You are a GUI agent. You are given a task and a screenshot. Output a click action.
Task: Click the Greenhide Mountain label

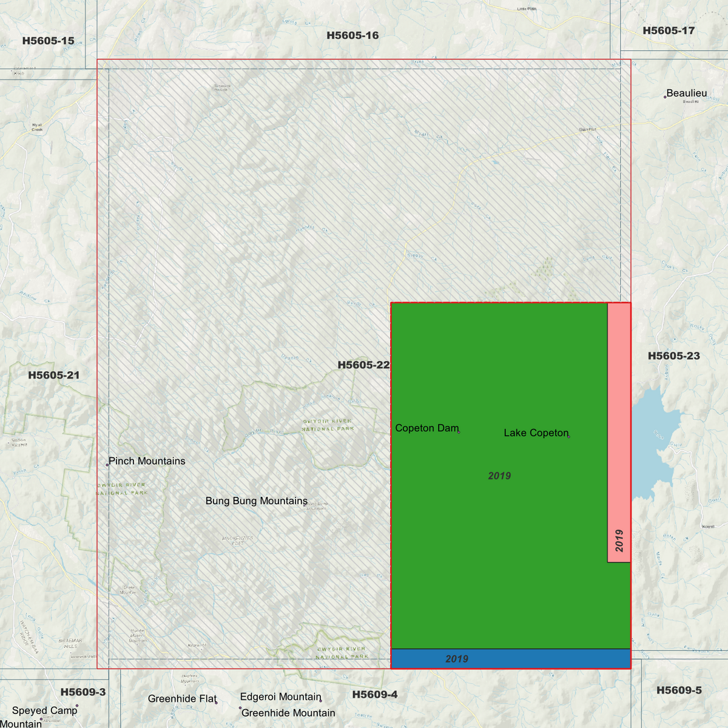[x=288, y=713]
